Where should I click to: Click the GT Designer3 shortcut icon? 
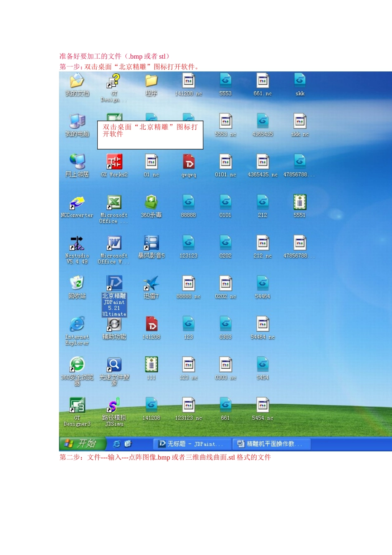point(77,412)
